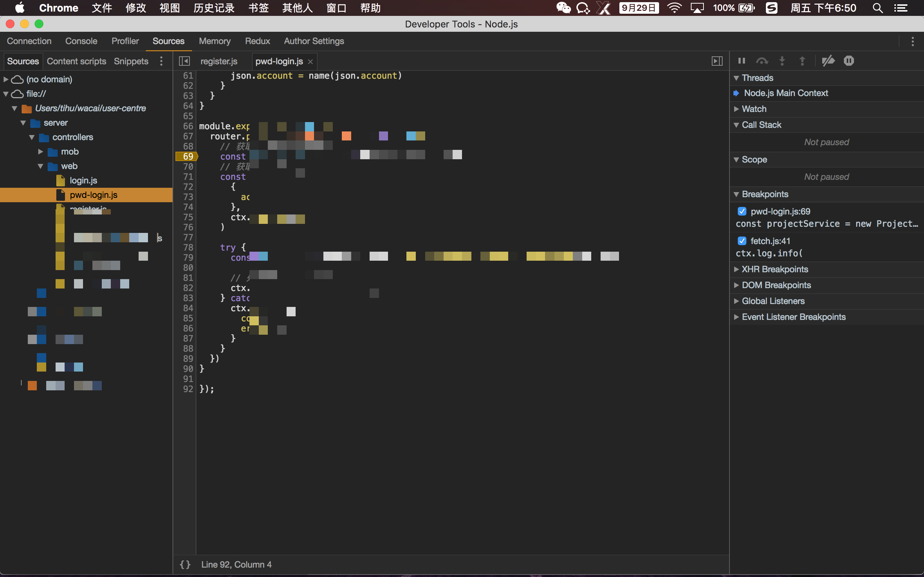The image size is (924, 577).
Task: Open Notification Center list icon
Action: pyautogui.click(x=901, y=8)
